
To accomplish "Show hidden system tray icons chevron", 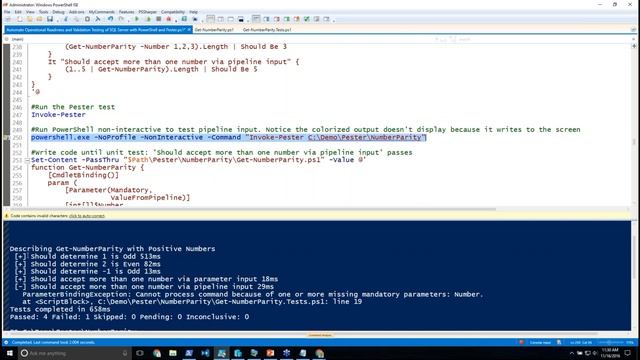I will point(571,353).
